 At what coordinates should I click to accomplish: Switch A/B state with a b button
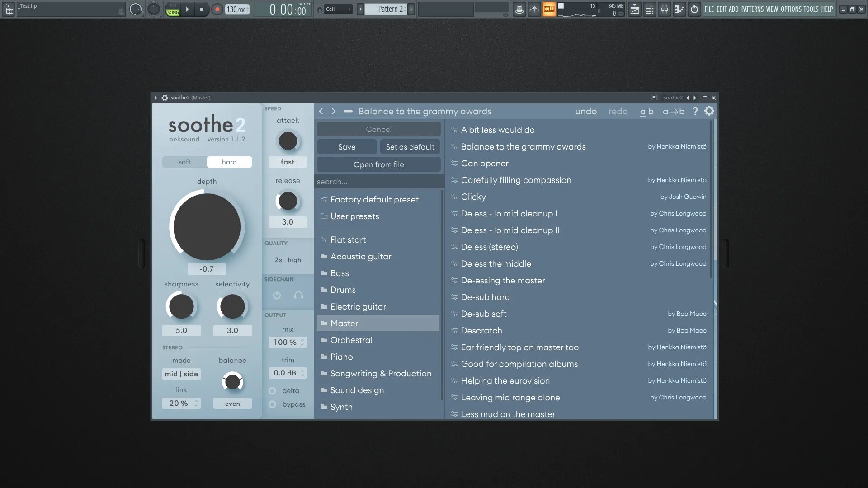pos(646,111)
